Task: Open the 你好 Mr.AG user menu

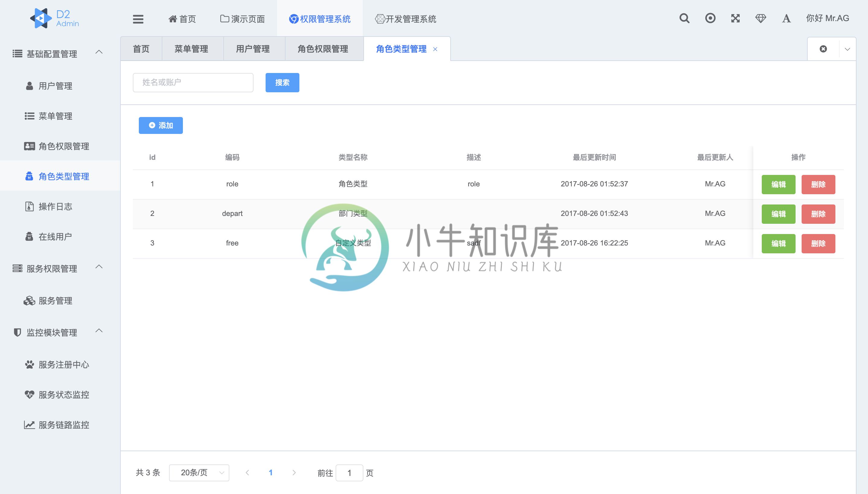Action: click(x=828, y=18)
